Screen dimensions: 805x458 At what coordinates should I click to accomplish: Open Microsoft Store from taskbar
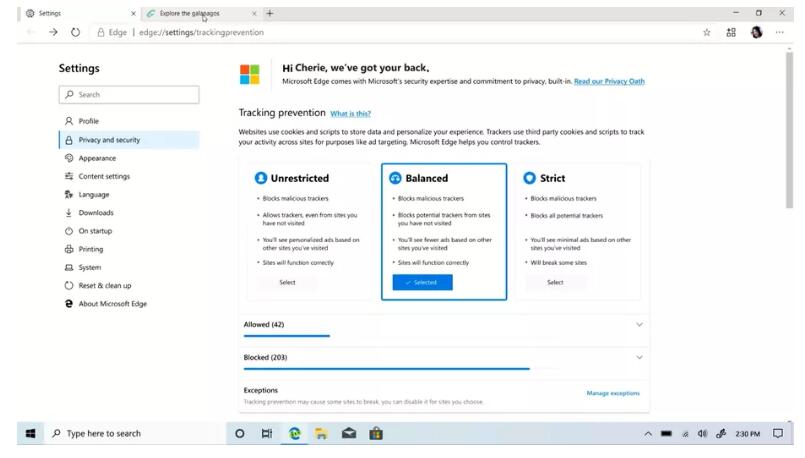(x=376, y=434)
